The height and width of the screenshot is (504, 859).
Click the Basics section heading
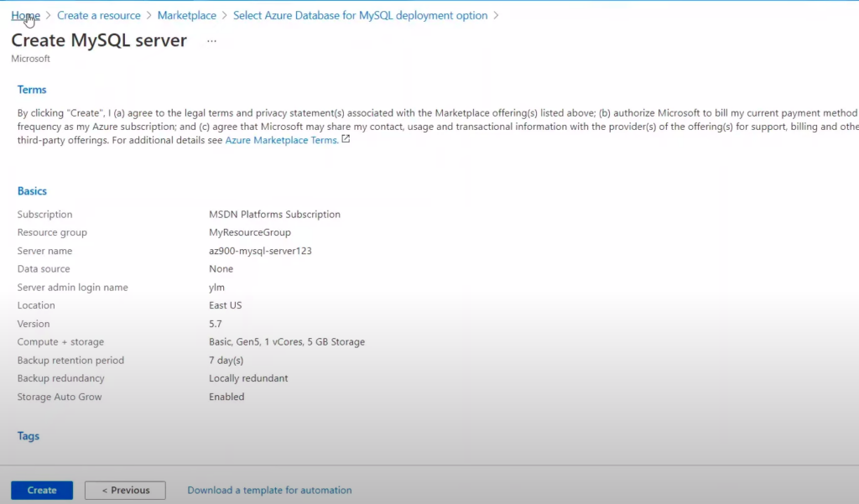pyautogui.click(x=32, y=191)
